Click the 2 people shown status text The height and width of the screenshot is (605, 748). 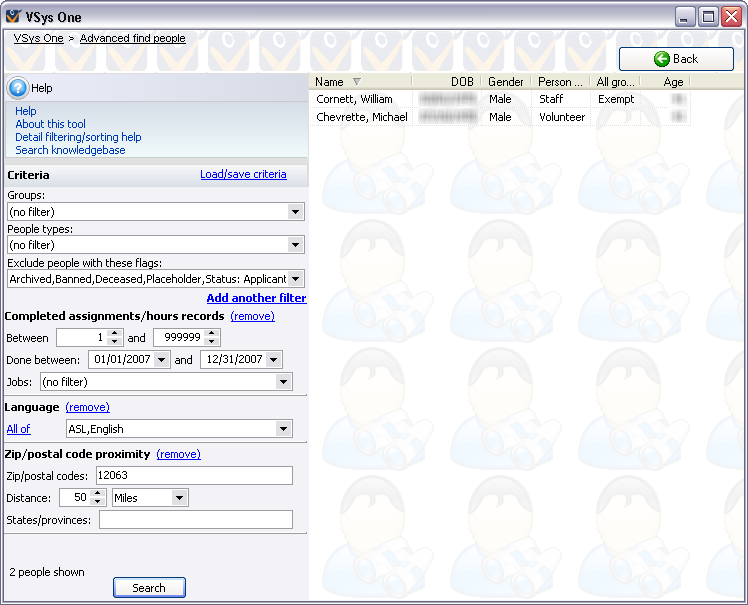coord(47,572)
